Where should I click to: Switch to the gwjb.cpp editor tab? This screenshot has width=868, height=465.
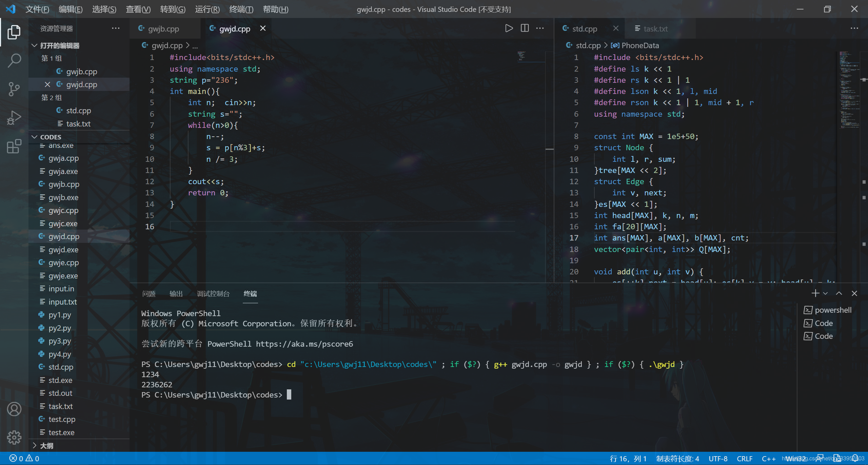pyautogui.click(x=163, y=29)
